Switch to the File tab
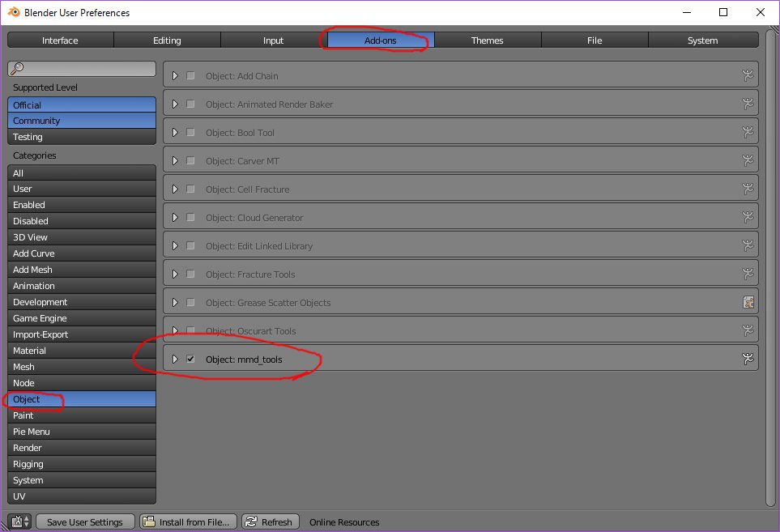This screenshot has height=532, width=780. click(x=595, y=40)
